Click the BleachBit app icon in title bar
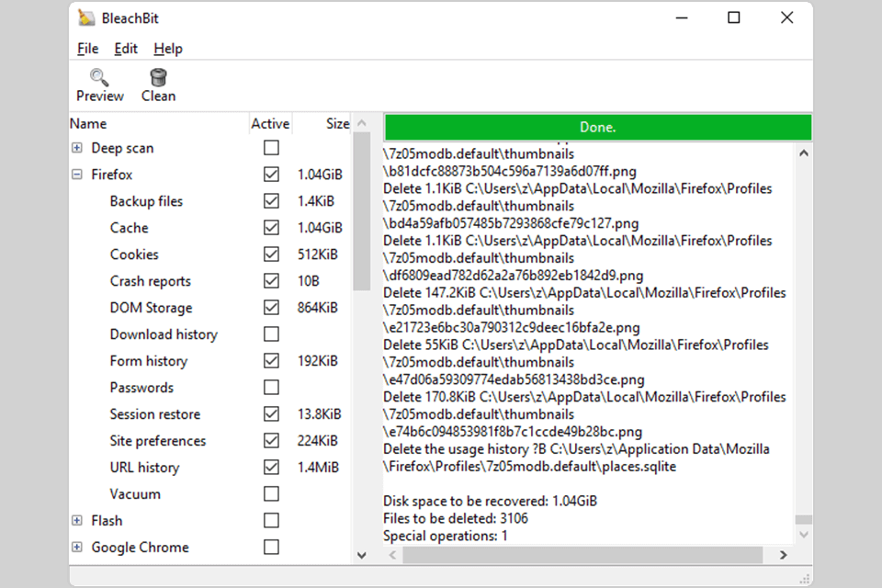 coord(86,18)
